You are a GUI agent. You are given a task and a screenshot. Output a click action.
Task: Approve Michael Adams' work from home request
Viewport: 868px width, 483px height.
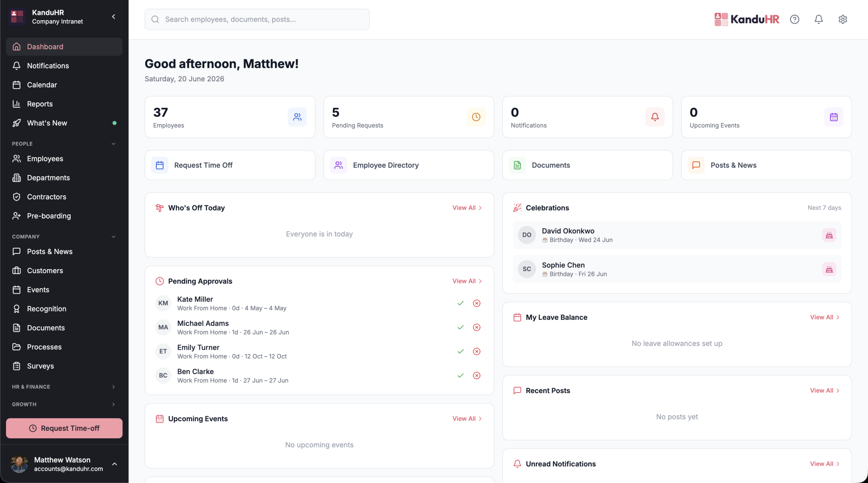pyautogui.click(x=460, y=327)
